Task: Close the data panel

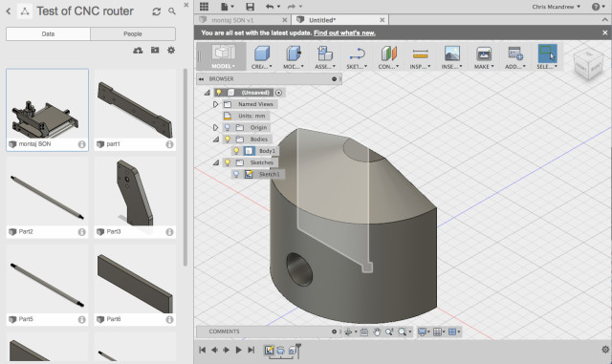Action: point(186,5)
